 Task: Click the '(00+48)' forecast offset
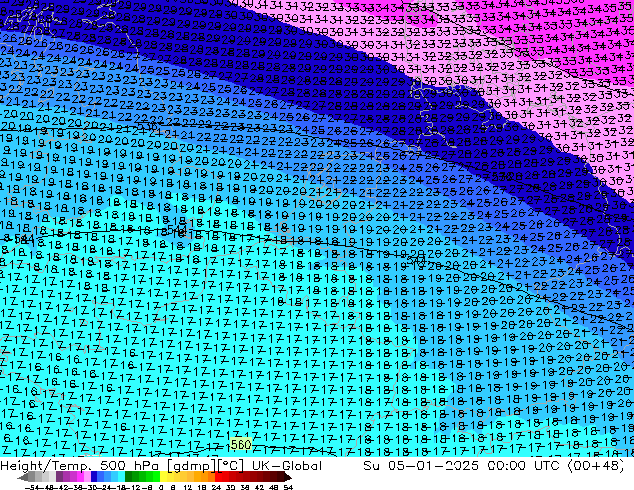(597, 466)
